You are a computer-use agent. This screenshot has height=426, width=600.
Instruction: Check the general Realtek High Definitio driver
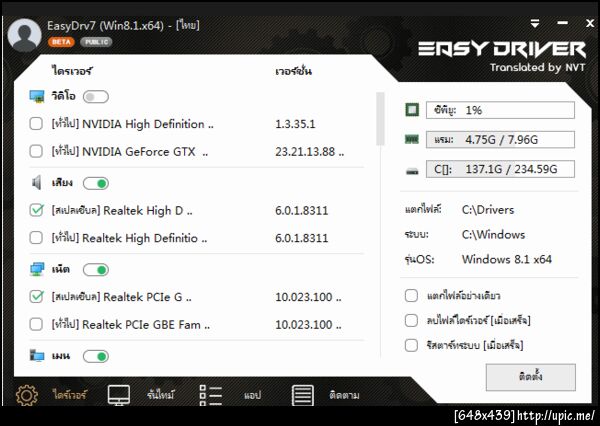pyautogui.click(x=36, y=238)
